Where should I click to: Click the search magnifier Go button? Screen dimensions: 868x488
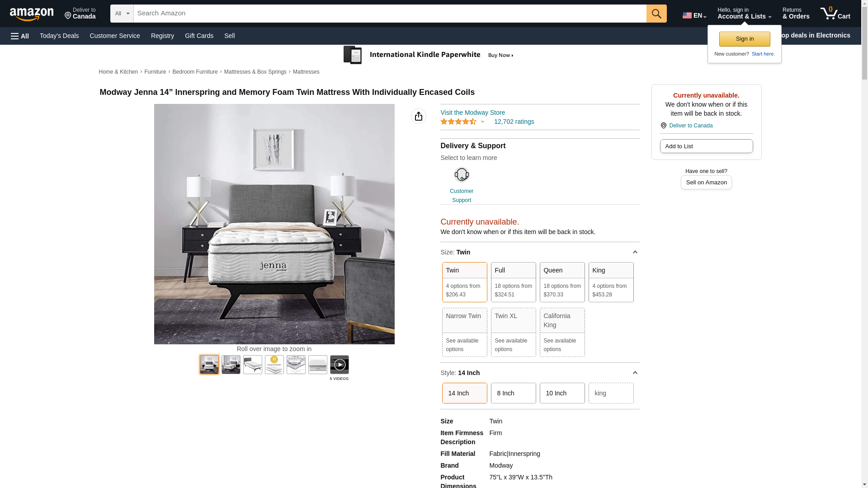coord(656,14)
